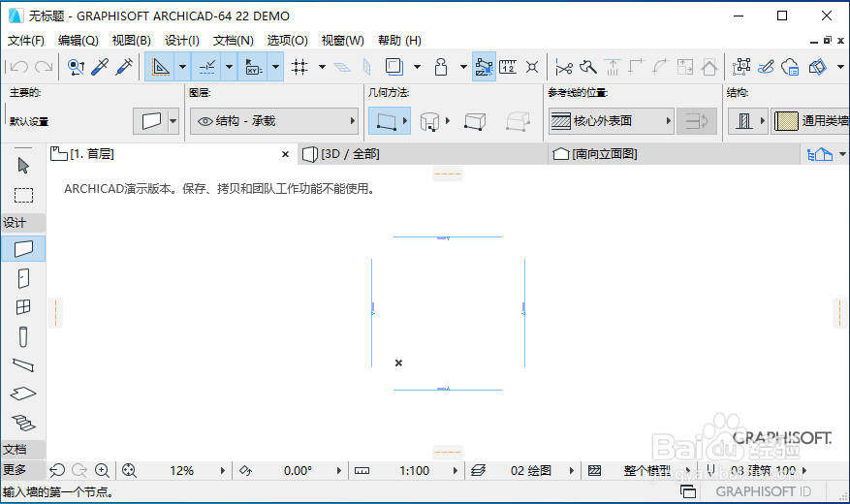
Task: Open the 视图(B) menu
Action: (131, 41)
